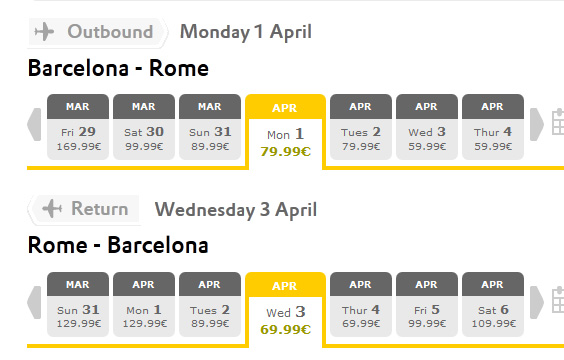Choose outbound Thur 4 April fare
The width and height of the screenshot is (564, 360).
pos(493,127)
